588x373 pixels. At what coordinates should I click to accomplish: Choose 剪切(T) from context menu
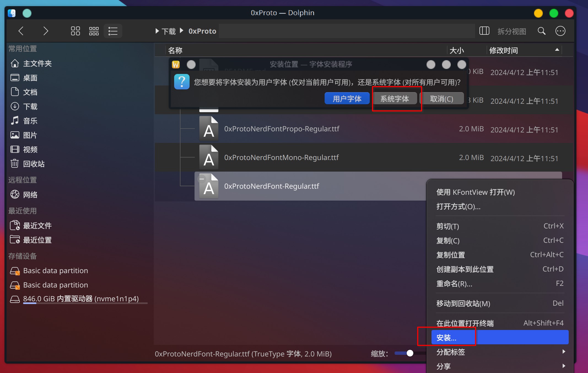(500, 226)
